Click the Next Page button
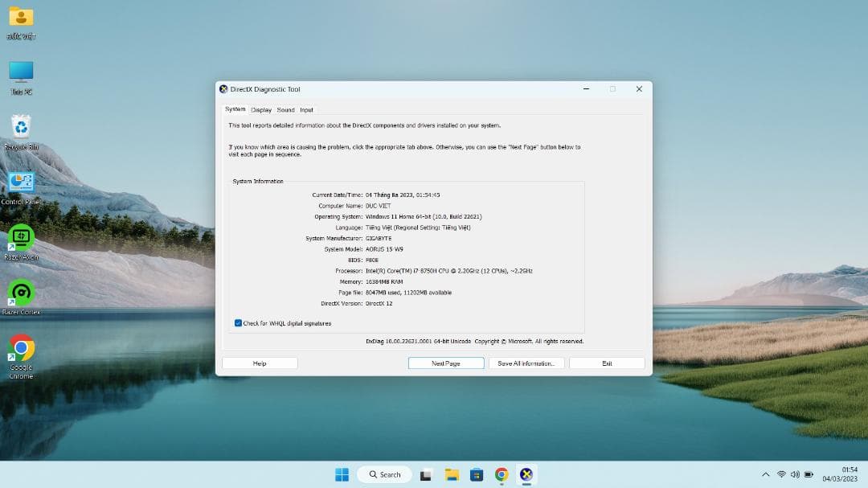This screenshot has width=868, height=488. click(x=446, y=363)
